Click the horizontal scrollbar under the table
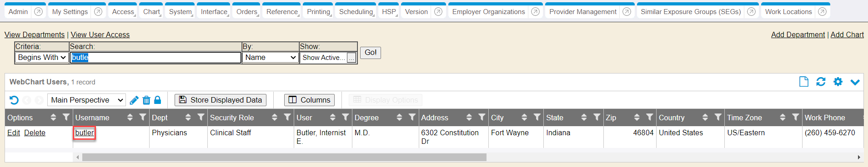This screenshot has height=167, width=868. click(x=285, y=157)
